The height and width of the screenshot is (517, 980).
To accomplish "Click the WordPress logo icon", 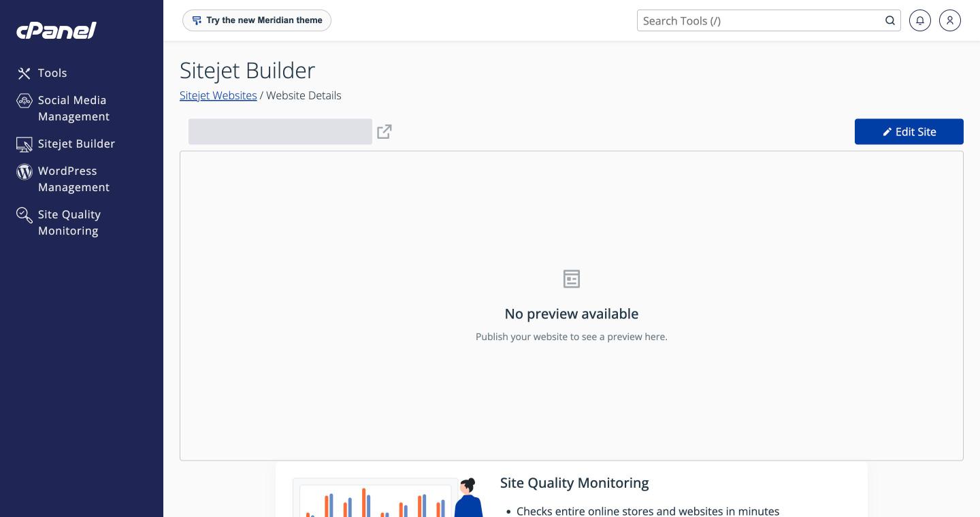I will [x=24, y=171].
